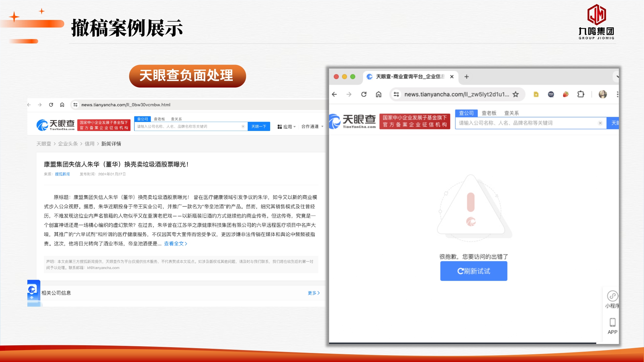
Task: Open new tab with plus button
Action: (467, 77)
